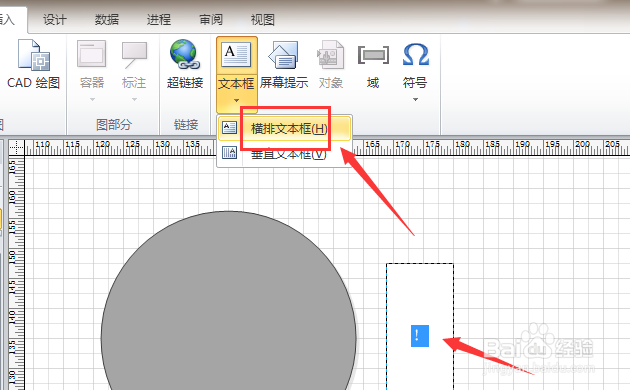Click the ruler origin crosshair corner
This screenshot has height=390, width=630.
coord(16,147)
